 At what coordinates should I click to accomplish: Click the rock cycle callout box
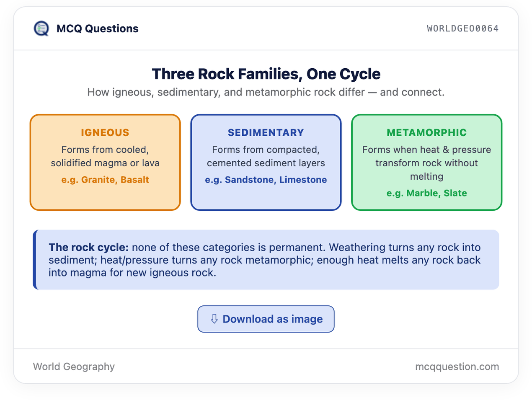[x=266, y=260]
